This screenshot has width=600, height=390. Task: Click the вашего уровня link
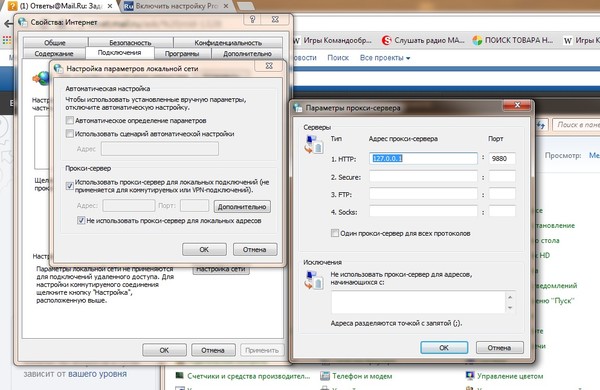click(x=97, y=374)
